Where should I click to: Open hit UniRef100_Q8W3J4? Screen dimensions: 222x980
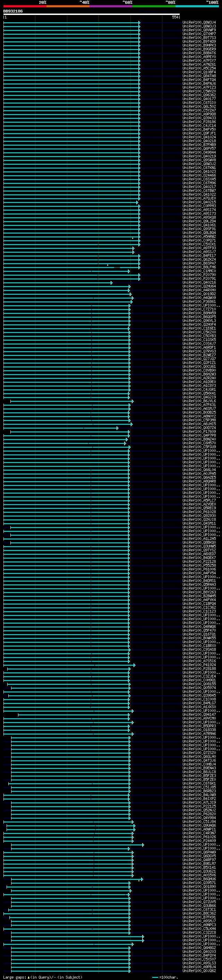coord(199,23)
